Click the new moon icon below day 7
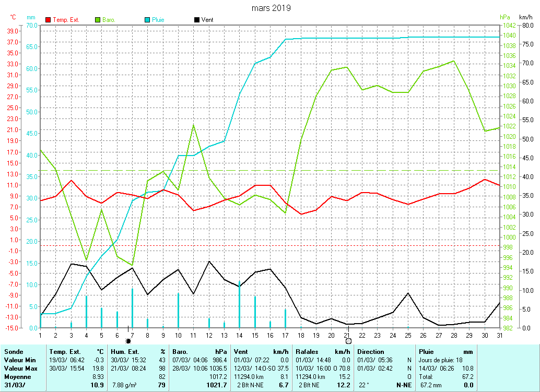 pyautogui.click(x=128, y=341)
